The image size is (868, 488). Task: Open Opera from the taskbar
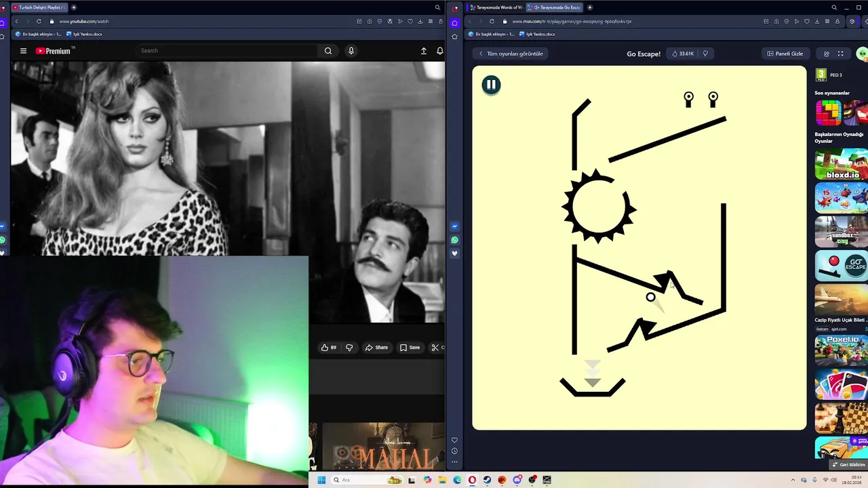[472, 480]
